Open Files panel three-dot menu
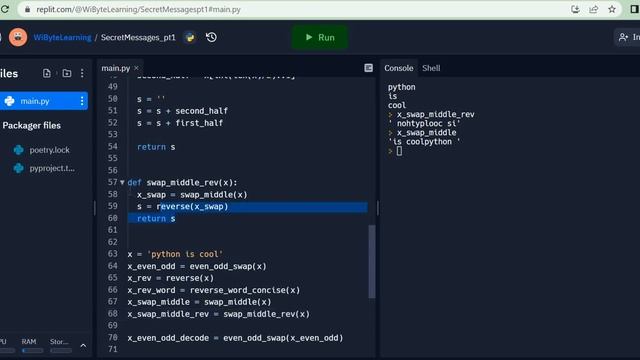 coord(82,73)
